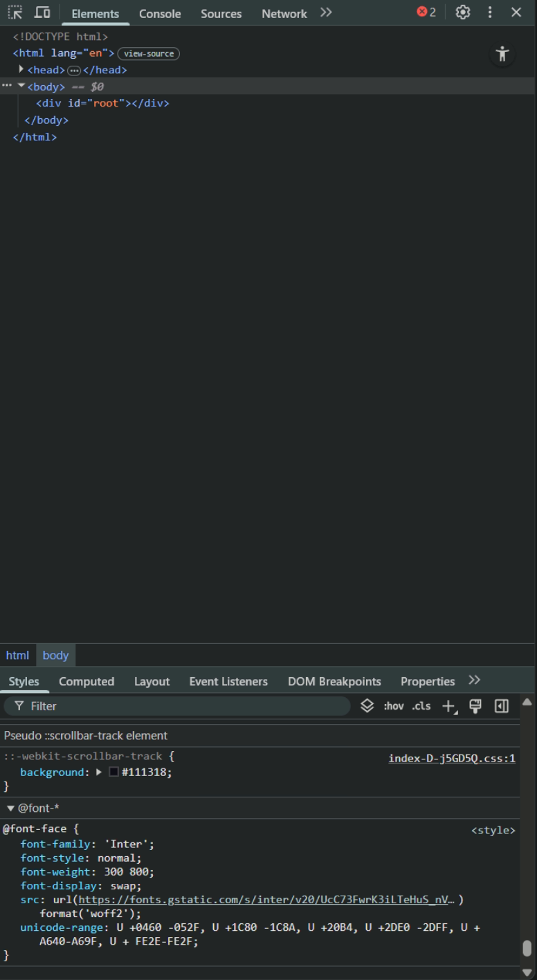Open the Computed styles tab
This screenshot has height=980, width=537.
coord(87,681)
